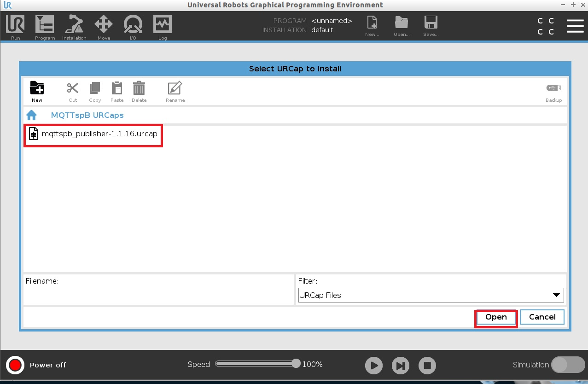Click the Backup USB icon
The width and height of the screenshot is (588, 384).
(553, 92)
